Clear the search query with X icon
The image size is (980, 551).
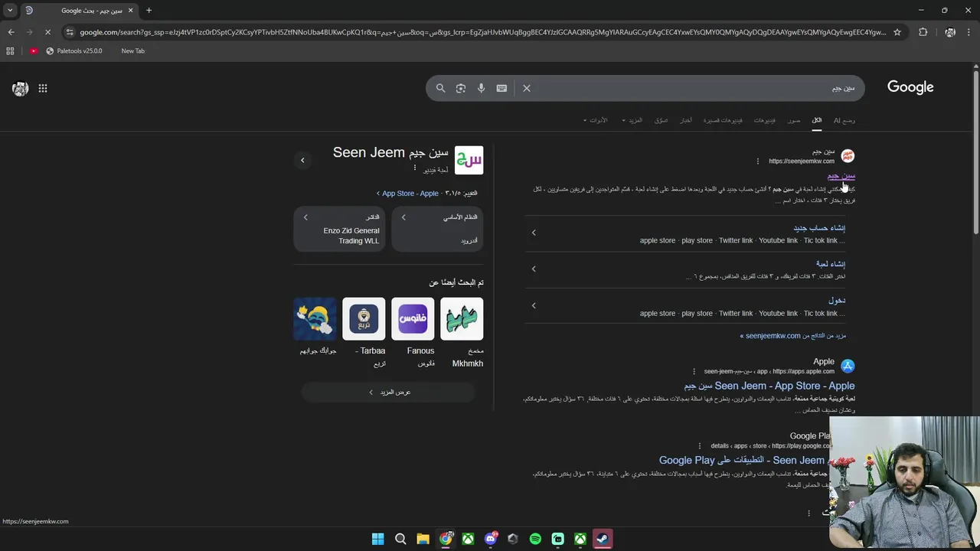tap(527, 88)
